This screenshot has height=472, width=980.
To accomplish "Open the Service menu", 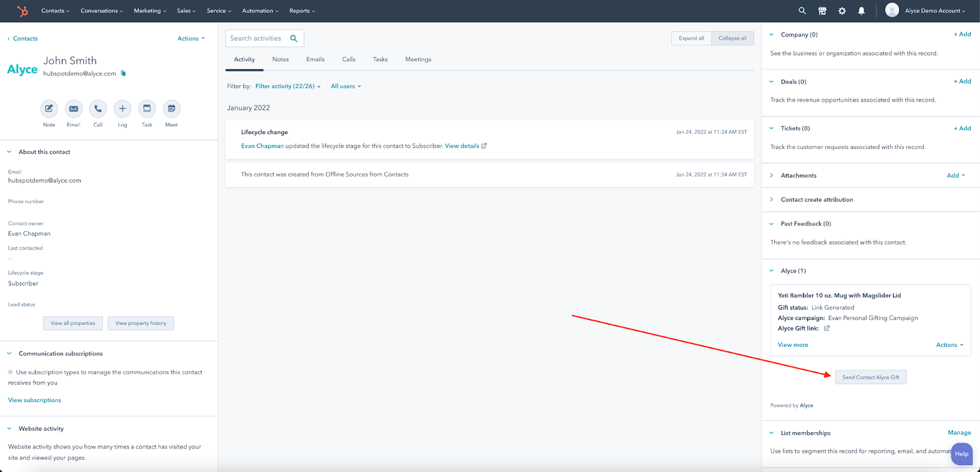I will tap(219, 11).
